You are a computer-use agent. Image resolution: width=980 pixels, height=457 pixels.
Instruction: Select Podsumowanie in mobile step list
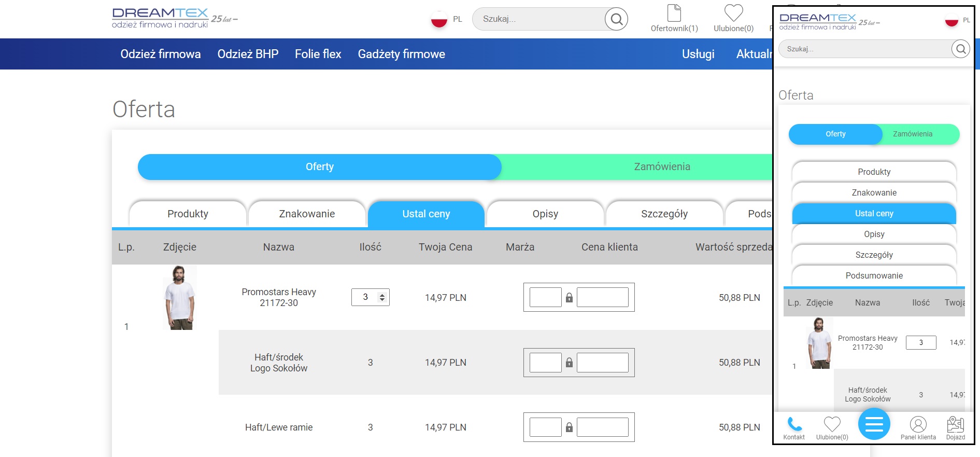874,275
